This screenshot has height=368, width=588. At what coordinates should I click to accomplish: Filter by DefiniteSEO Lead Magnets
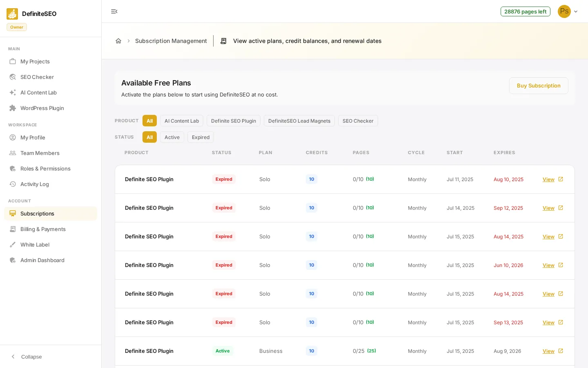[299, 121]
